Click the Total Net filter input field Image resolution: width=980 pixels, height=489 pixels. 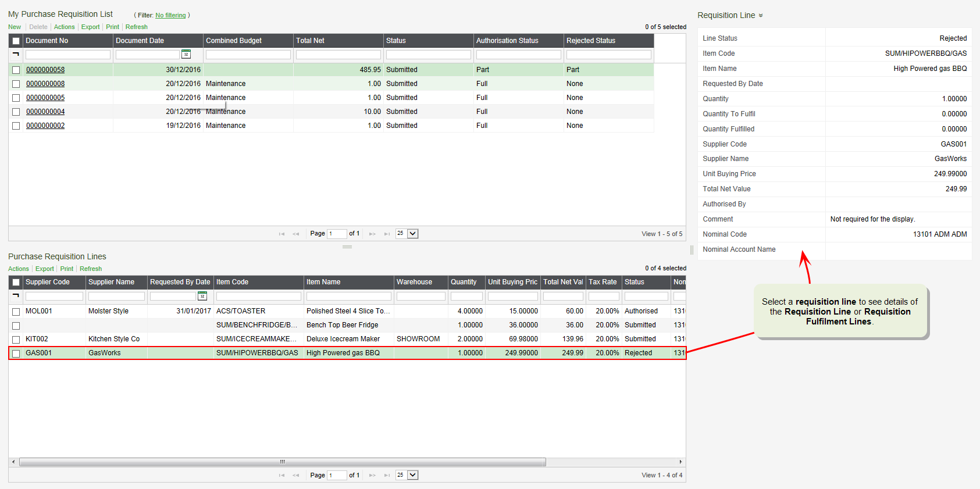pyautogui.click(x=338, y=55)
